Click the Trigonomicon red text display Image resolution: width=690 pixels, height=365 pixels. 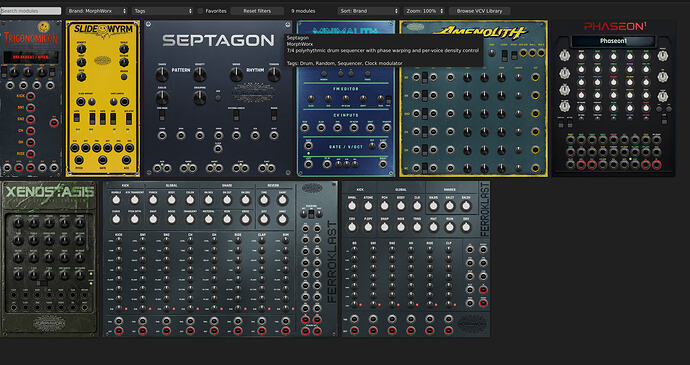(x=31, y=57)
